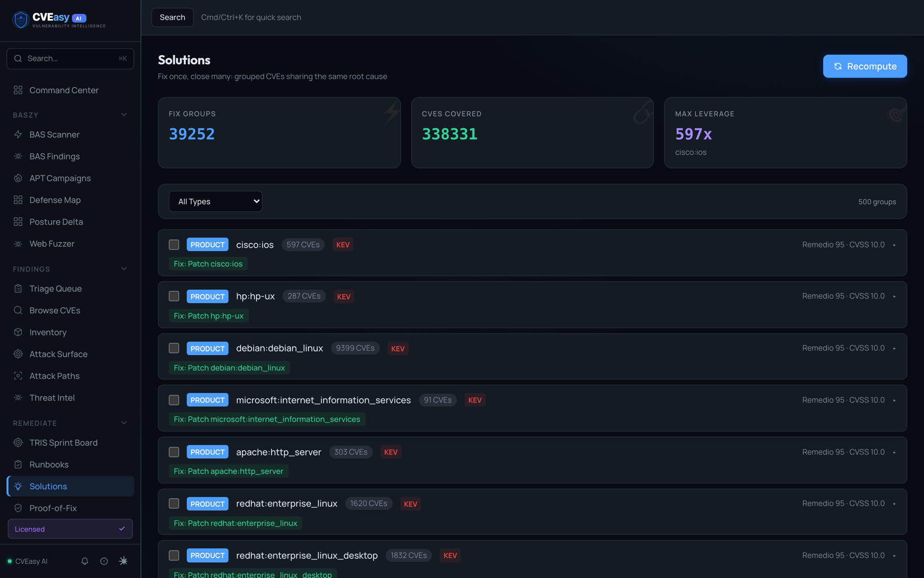This screenshot has height=578, width=924.
Task: Click the Attack Paths icon
Action: pyautogui.click(x=18, y=376)
